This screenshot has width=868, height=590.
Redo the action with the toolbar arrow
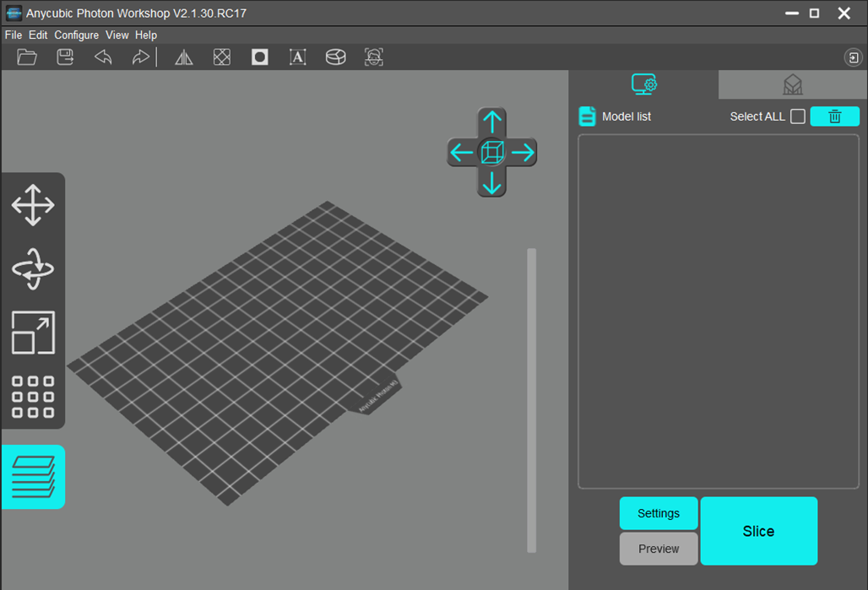pyautogui.click(x=141, y=57)
